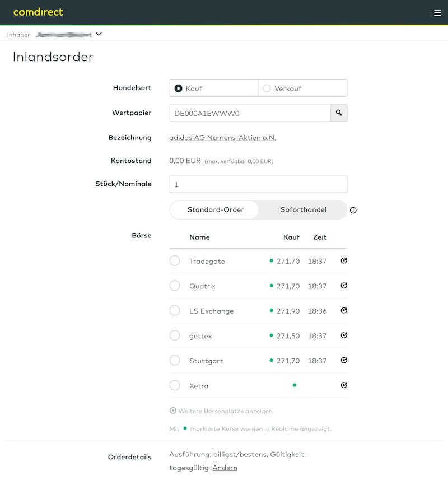
Task: Click Ändern to change order details
Action: pyautogui.click(x=225, y=468)
